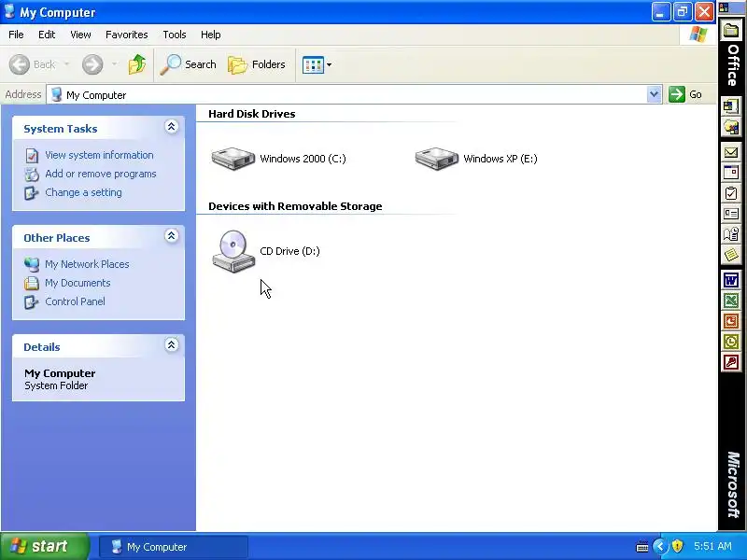
Task: Open the Windows 2000 (C:) hard drive icon
Action: pos(233,159)
